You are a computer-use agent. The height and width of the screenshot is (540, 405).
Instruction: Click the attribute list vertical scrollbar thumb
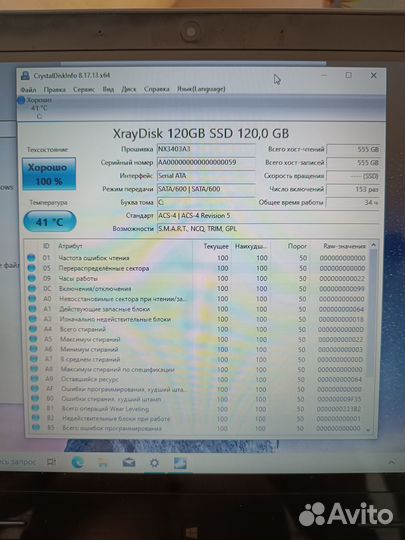pos(371,312)
